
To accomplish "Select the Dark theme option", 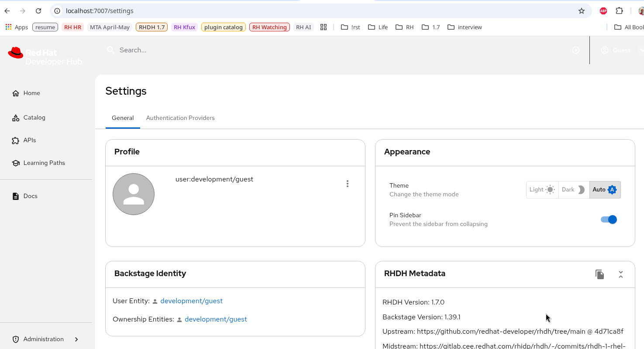I will pyautogui.click(x=573, y=190).
